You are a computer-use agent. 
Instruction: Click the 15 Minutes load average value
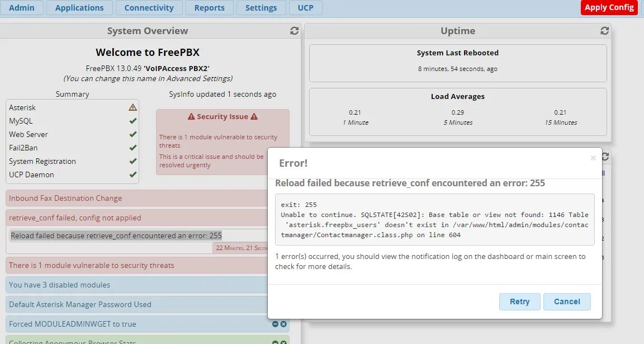tap(560, 112)
